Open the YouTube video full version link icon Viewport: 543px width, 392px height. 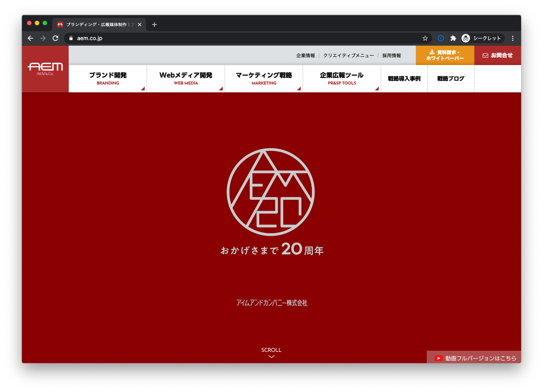438,357
